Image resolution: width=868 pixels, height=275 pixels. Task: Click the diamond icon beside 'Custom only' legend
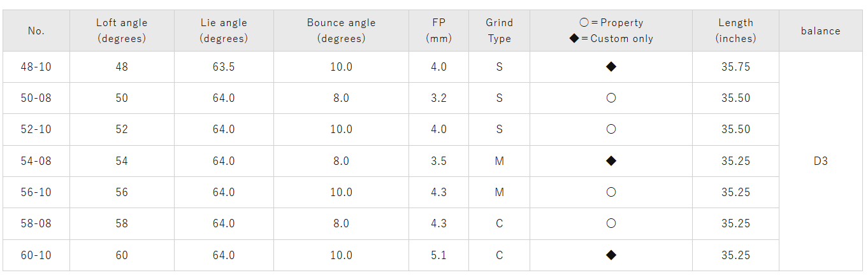574,39
